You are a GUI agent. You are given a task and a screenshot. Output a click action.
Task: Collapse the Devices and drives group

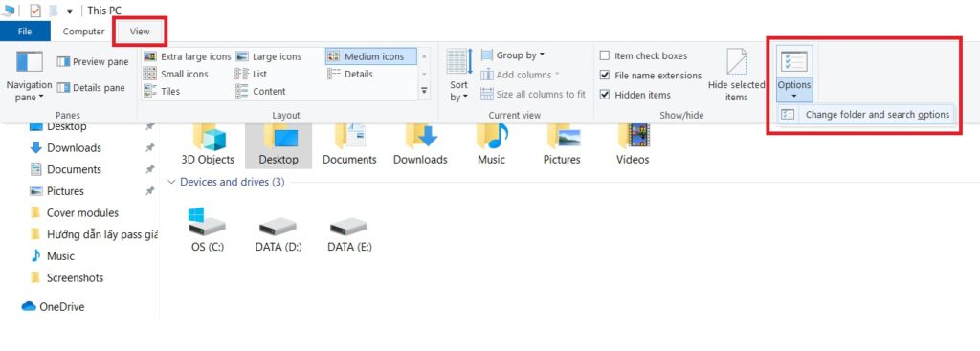(171, 182)
